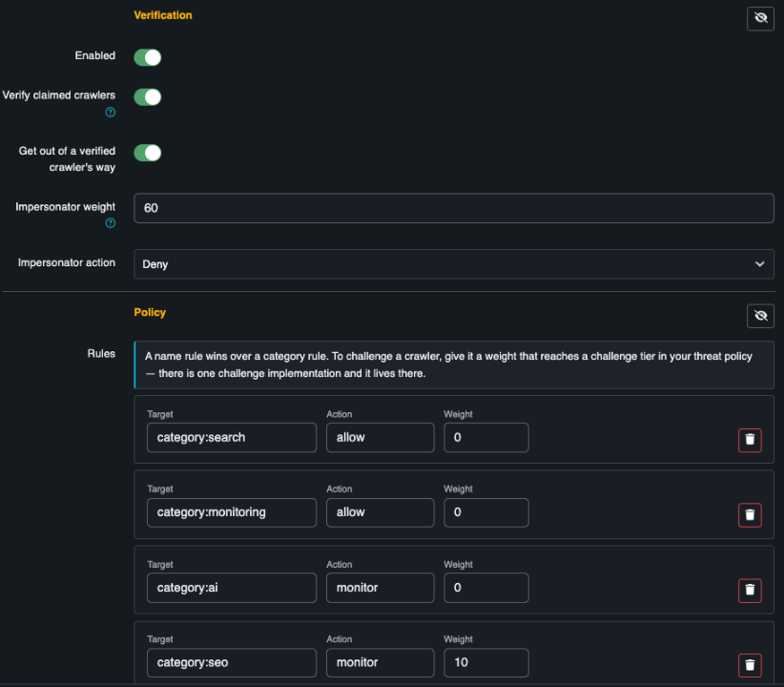Click the weight field for category:ai
This screenshot has height=687, width=784.
coord(486,588)
